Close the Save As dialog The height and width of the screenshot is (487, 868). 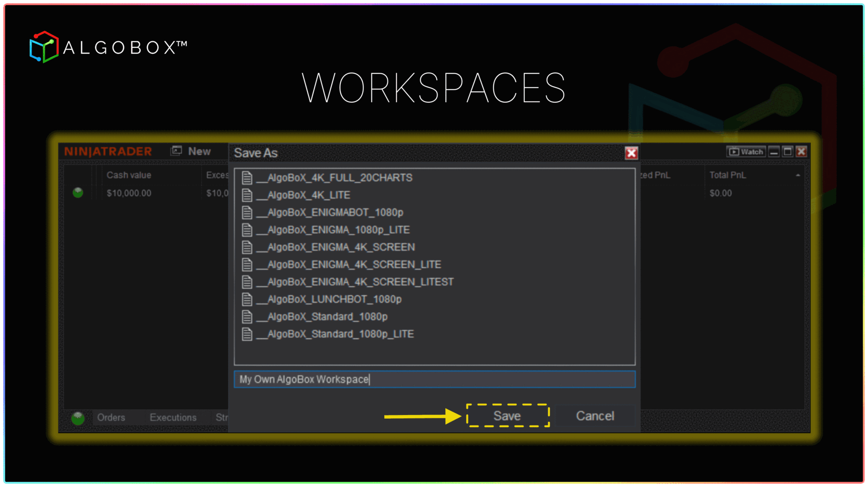[x=631, y=153]
